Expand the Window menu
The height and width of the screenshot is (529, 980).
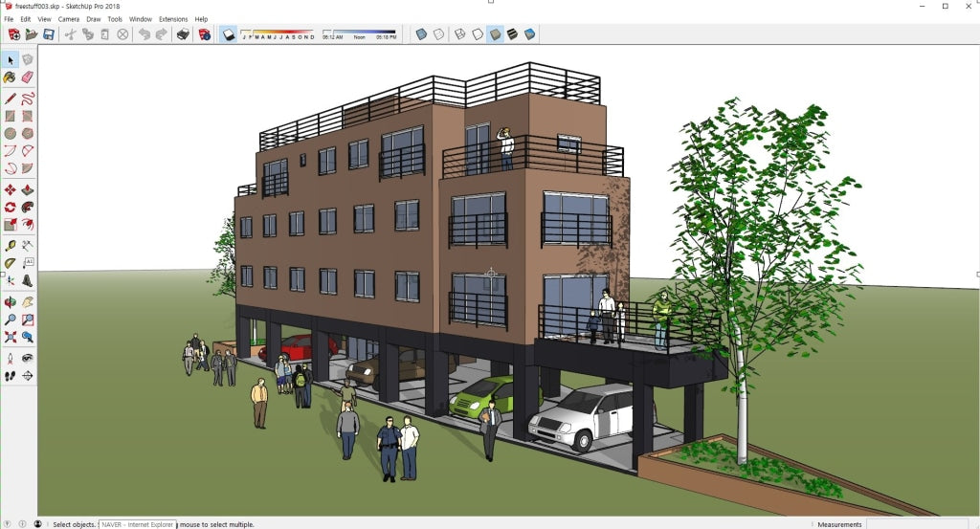click(x=140, y=19)
